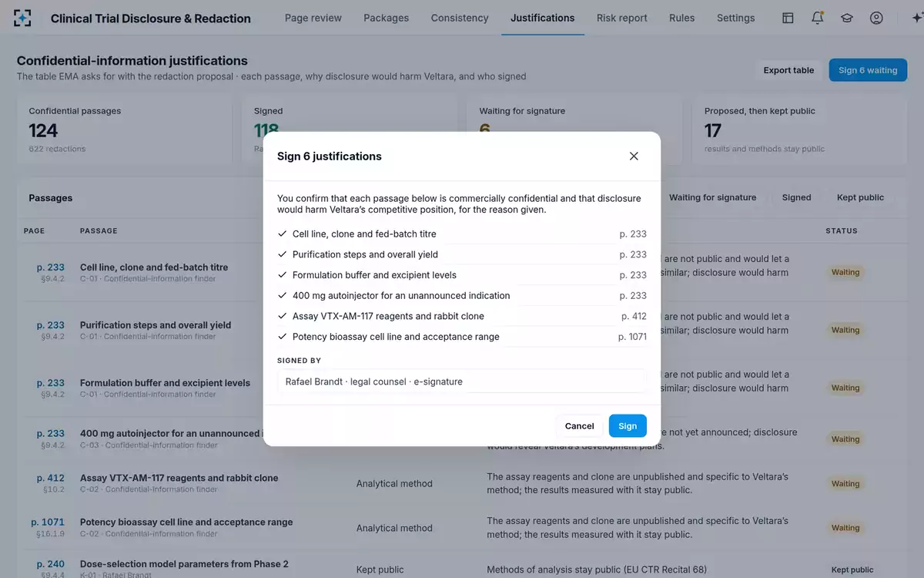Click p. 1071 in the dialog list
This screenshot has width=924, height=578.
click(x=632, y=337)
